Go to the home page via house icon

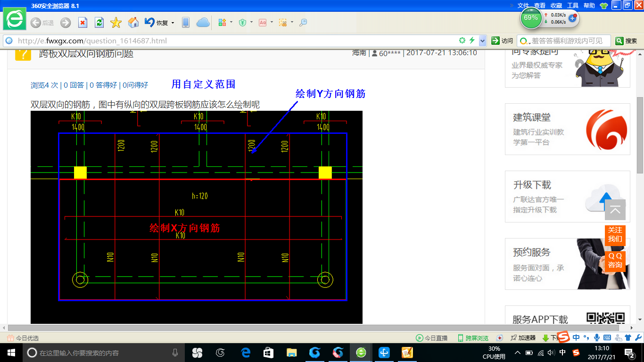point(133,23)
